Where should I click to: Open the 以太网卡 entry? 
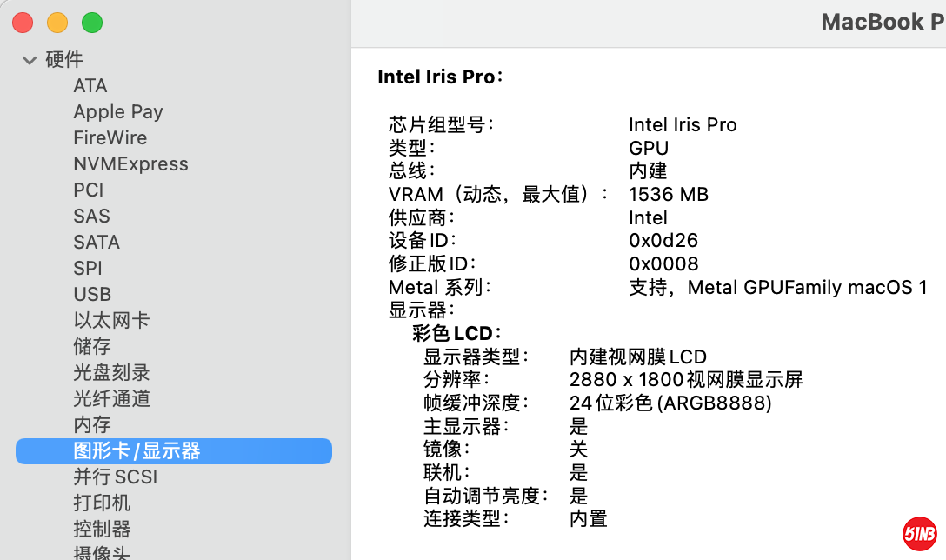pos(111,321)
